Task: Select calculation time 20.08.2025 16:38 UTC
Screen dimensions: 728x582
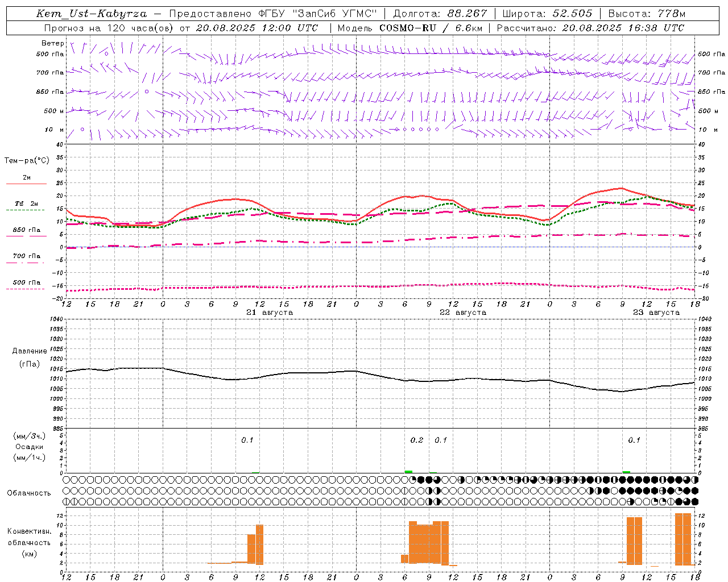Action: tap(623, 28)
